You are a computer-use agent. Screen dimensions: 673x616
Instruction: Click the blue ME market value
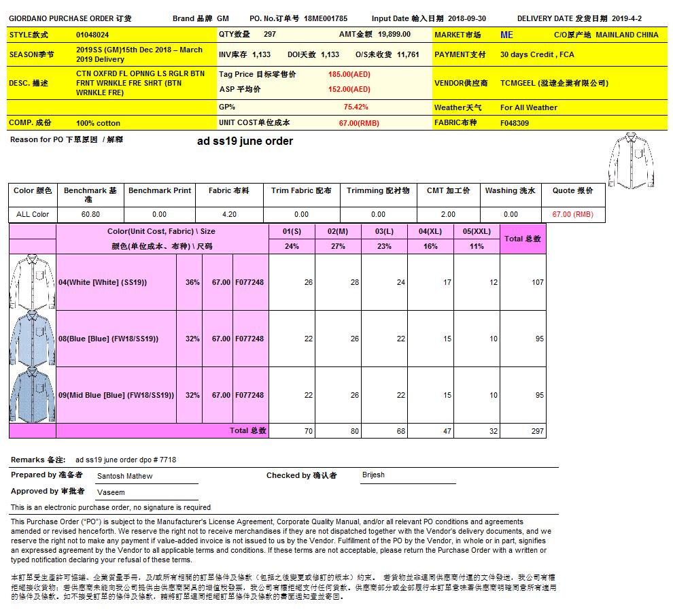pos(506,34)
